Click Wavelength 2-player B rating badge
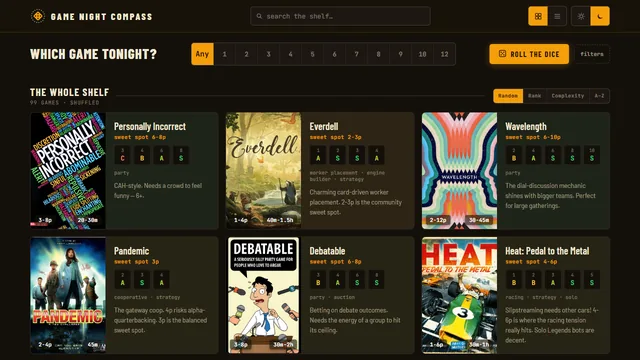The width and height of the screenshot is (640, 360). click(x=514, y=155)
